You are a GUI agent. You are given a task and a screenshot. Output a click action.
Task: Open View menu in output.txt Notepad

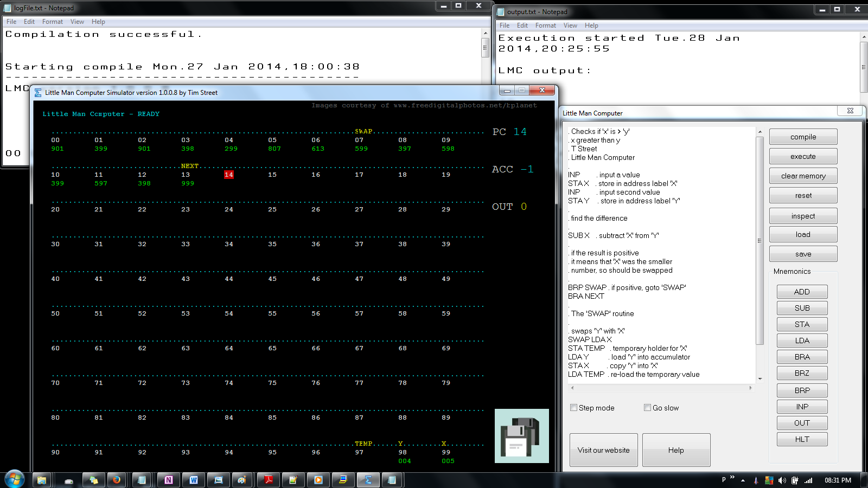[570, 25]
